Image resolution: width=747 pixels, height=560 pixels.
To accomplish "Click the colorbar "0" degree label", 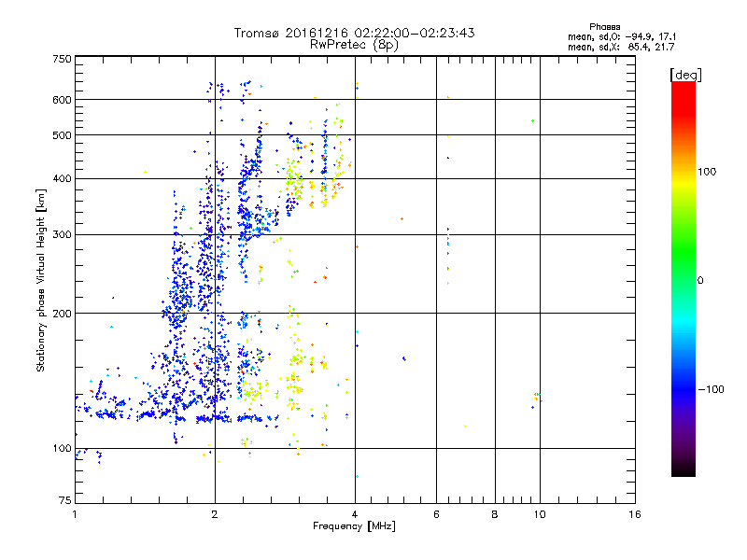I will tap(699, 280).
